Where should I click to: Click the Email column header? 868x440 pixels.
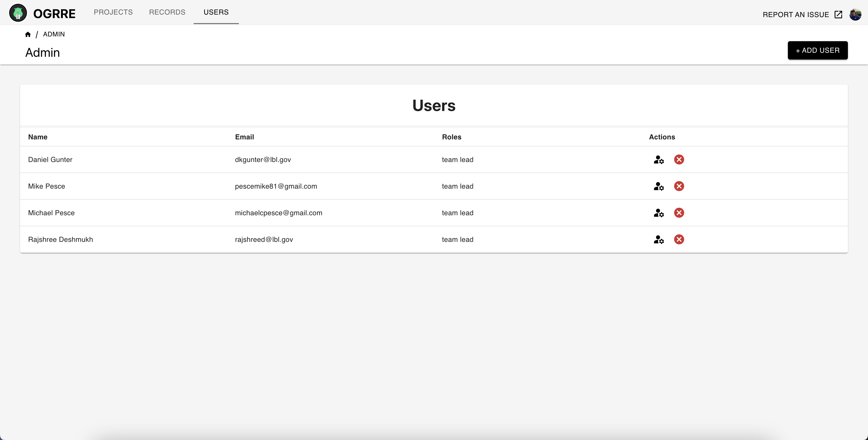pyautogui.click(x=244, y=137)
